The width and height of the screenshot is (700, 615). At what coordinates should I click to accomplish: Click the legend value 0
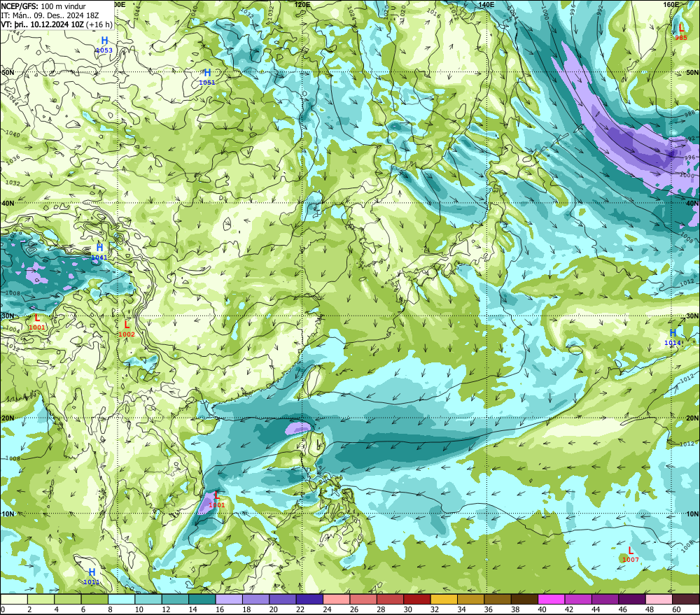[x=3, y=609]
